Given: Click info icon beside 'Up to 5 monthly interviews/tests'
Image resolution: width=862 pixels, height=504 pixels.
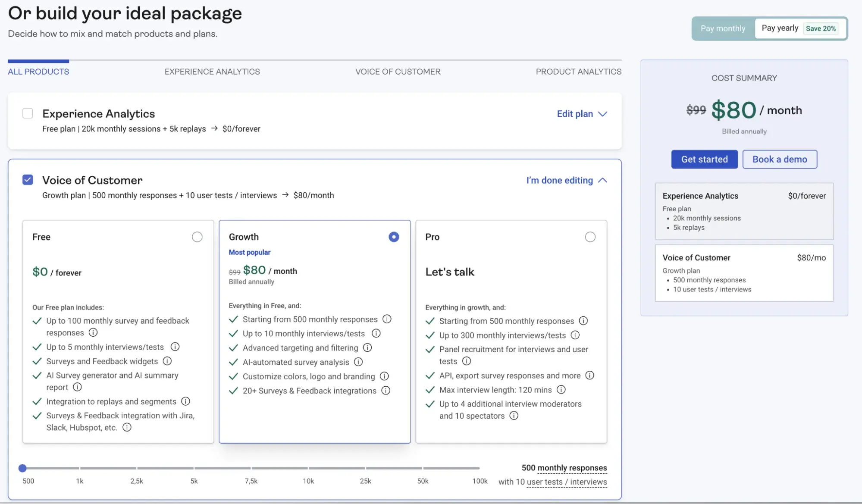Looking at the screenshot, I should click(175, 347).
